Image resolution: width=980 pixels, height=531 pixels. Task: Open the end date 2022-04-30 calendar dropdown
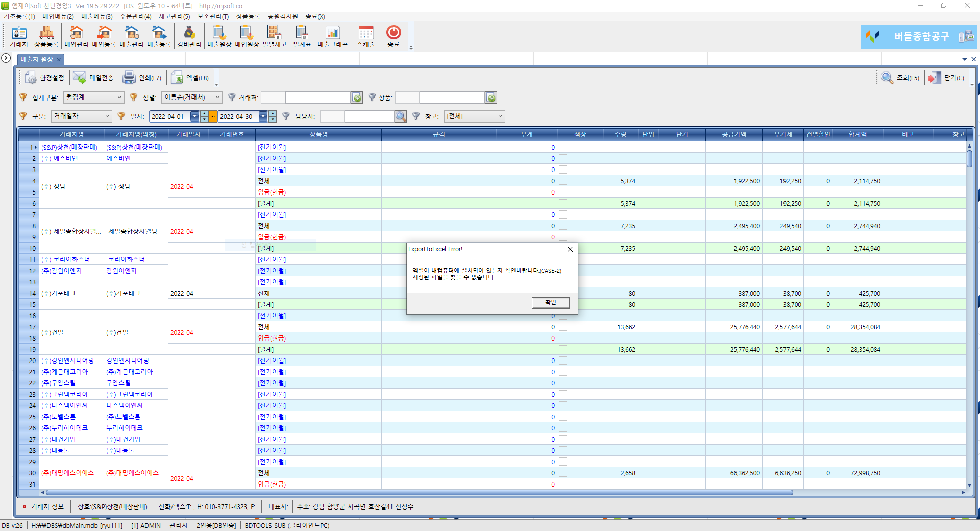click(263, 116)
